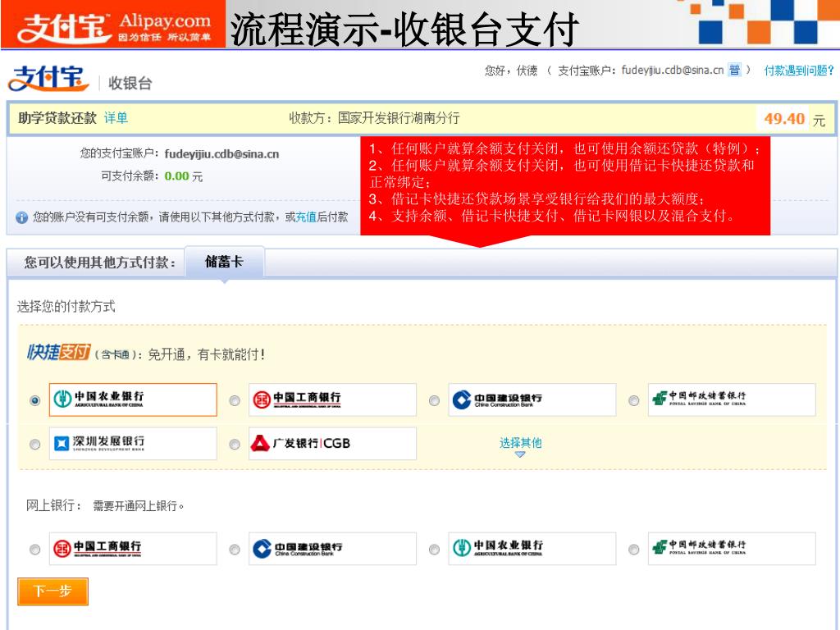Click the bold account email fudeyijiu.cdb@sina.cn
The height and width of the screenshot is (630, 840).
click(x=221, y=154)
